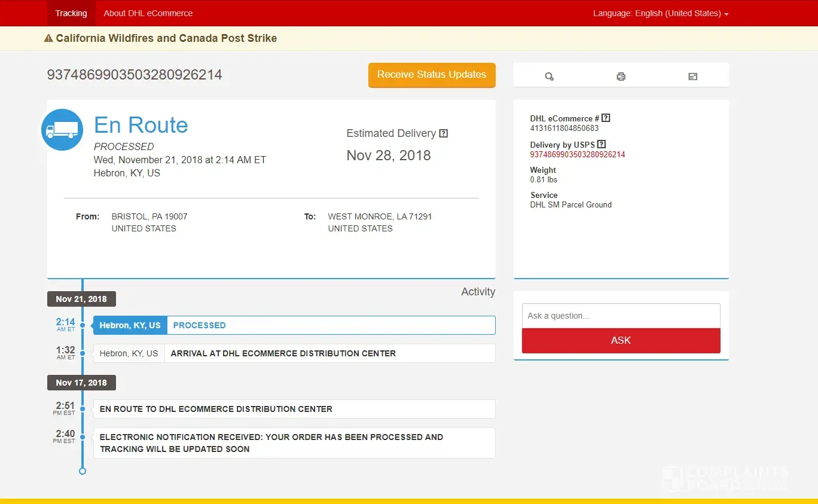The height and width of the screenshot is (504, 818).
Task: Click the Ask a question input field
Action: click(x=621, y=316)
